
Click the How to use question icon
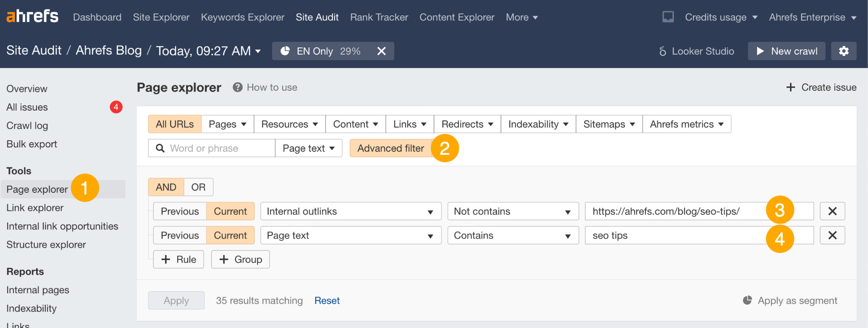(237, 87)
